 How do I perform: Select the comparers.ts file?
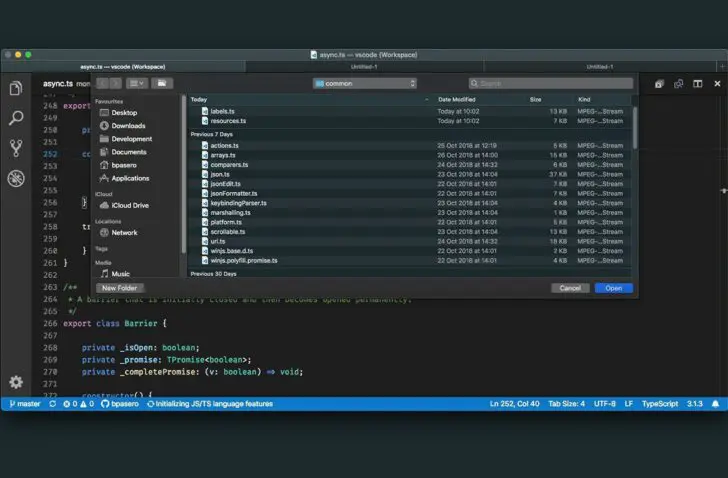[x=410, y=165]
